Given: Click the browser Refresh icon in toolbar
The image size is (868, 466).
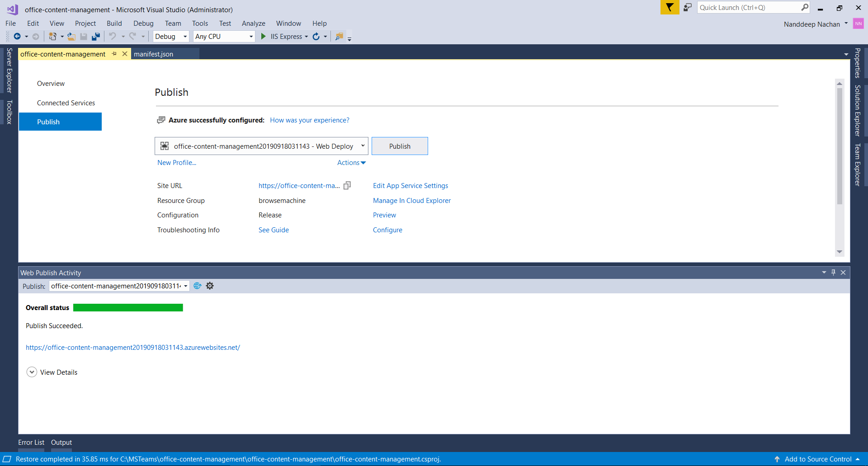Looking at the screenshot, I should click(x=316, y=37).
